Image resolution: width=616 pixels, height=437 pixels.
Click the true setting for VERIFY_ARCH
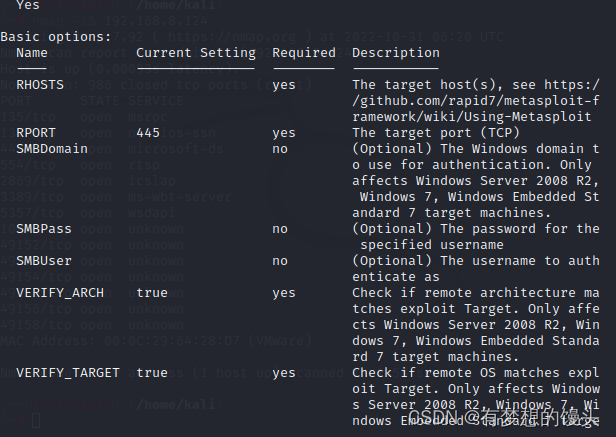(x=152, y=293)
